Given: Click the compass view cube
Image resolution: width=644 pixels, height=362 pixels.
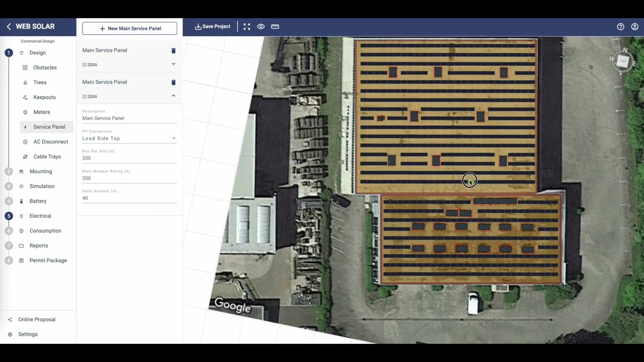Looking at the screenshot, I should (623, 61).
